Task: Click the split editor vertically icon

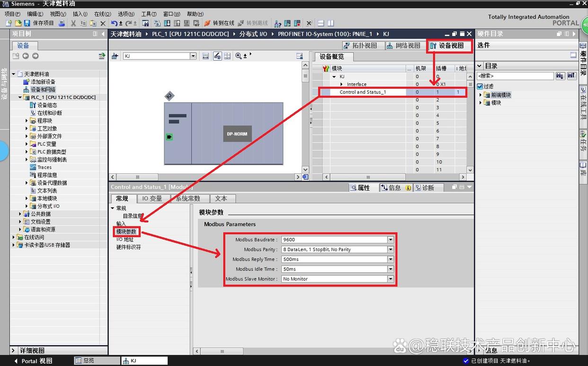Action: [x=330, y=23]
